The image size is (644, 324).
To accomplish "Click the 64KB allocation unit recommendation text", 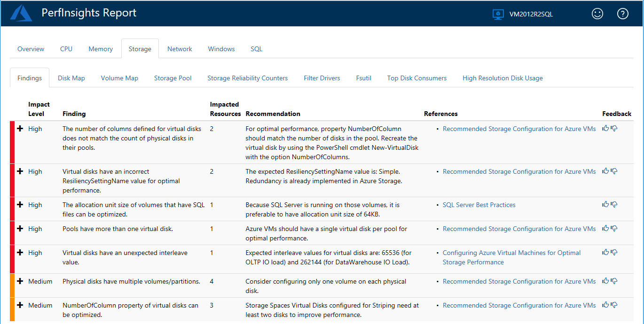I will pos(322,209).
